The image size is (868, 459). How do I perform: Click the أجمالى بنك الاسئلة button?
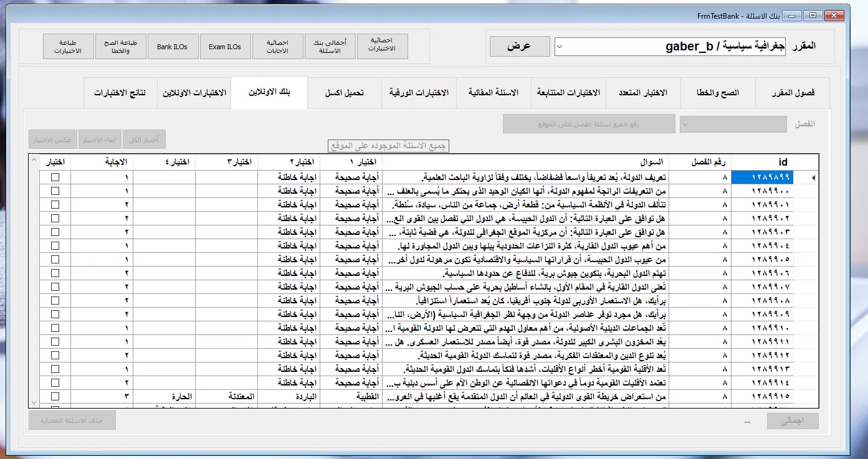tap(330, 46)
